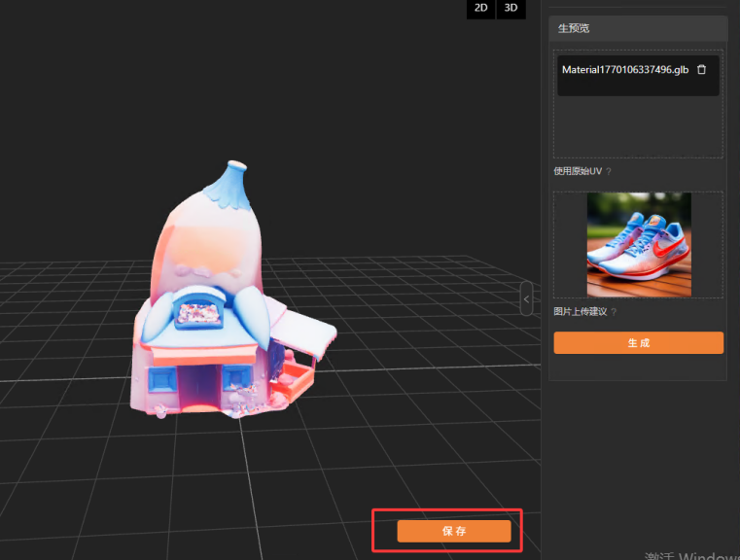Screen dimensions: 740x560
Task: Switch the viewport to 3D mode
Action: [510, 9]
